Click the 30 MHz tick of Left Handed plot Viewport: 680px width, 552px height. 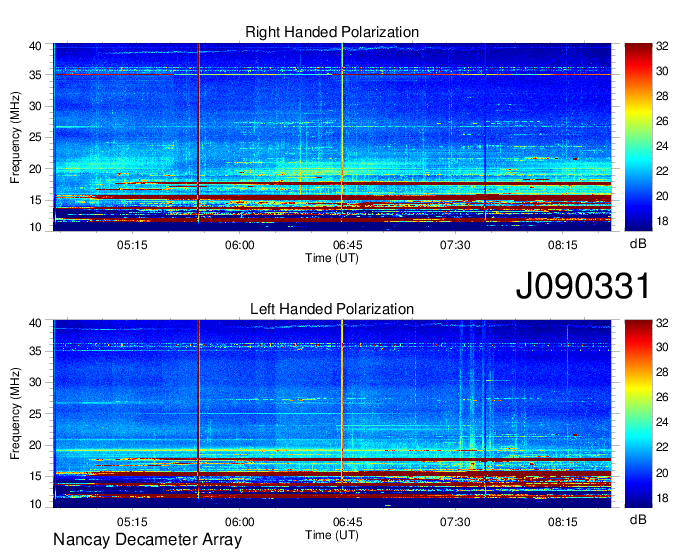pyautogui.click(x=36, y=382)
